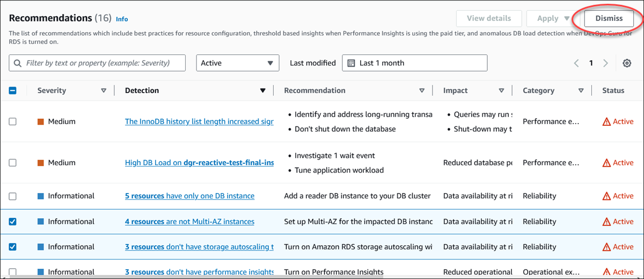The width and height of the screenshot is (644, 279).
Task: Open the Info link beside Recommendations
Action: pyautogui.click(x=122, y=19)
